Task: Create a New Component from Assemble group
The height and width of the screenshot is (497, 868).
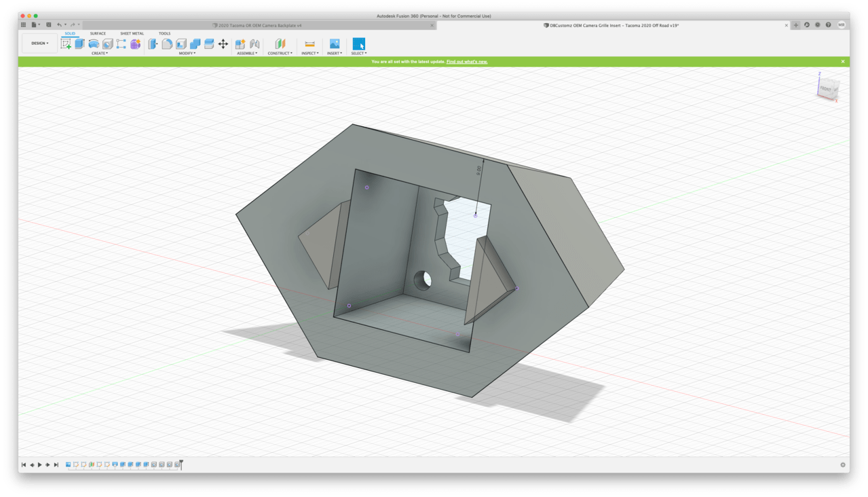Action: (240, 43)
